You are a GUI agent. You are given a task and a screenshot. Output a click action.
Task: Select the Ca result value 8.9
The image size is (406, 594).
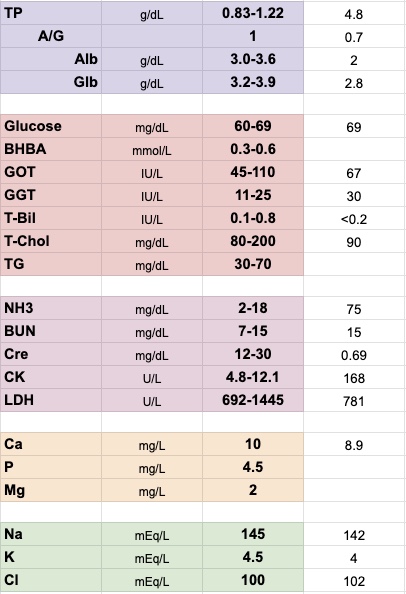tap(354, 444)
